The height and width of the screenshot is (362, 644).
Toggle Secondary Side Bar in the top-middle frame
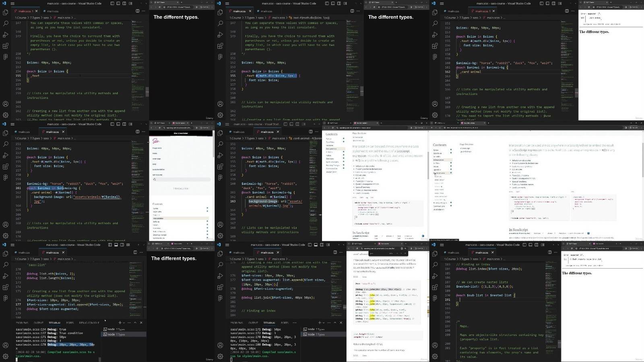338,3
